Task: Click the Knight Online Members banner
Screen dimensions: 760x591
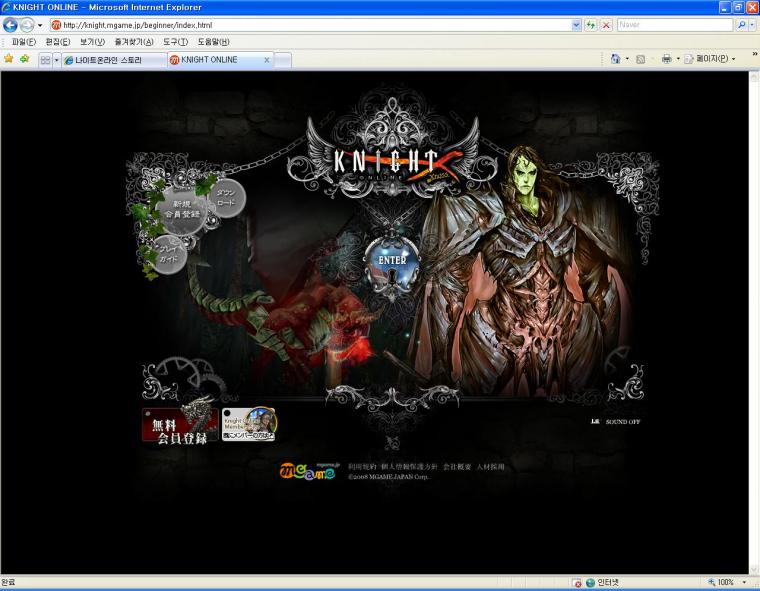Action: [x=249, y=424]
